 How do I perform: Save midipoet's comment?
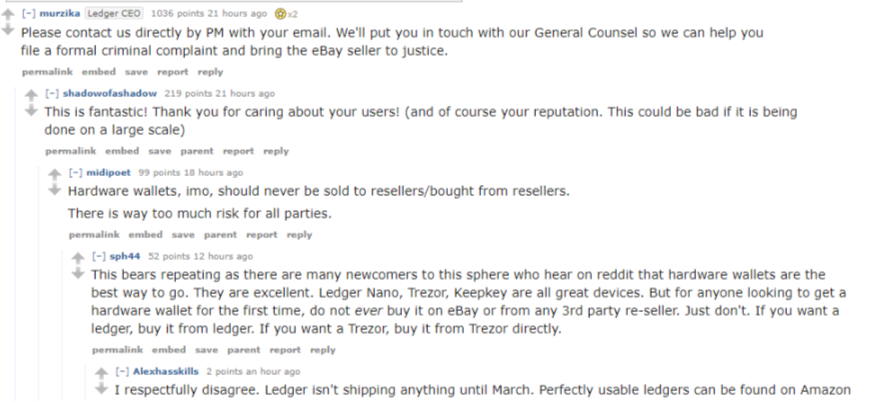tap(183, 235)
